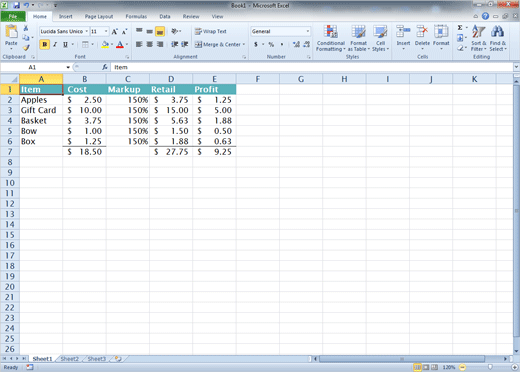This screenshot has height=372, width=520.
Task: Click the Top Align icon
Action: point(139,31)
